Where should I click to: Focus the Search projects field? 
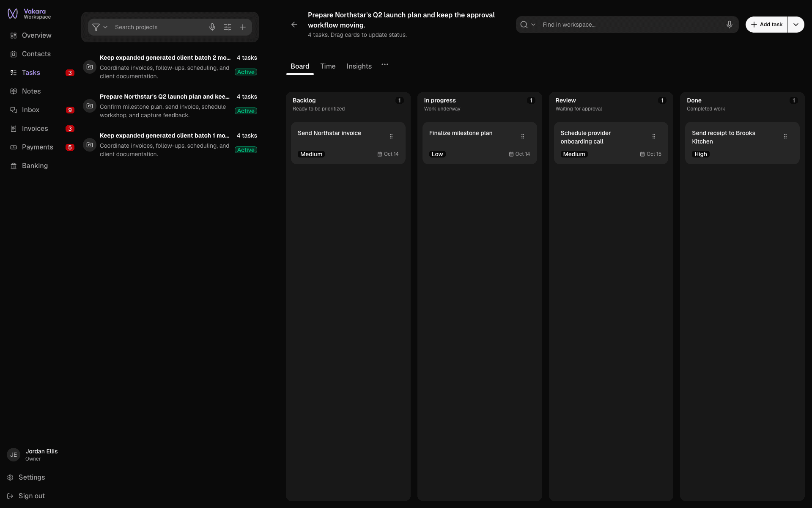(x=159, y=27)
